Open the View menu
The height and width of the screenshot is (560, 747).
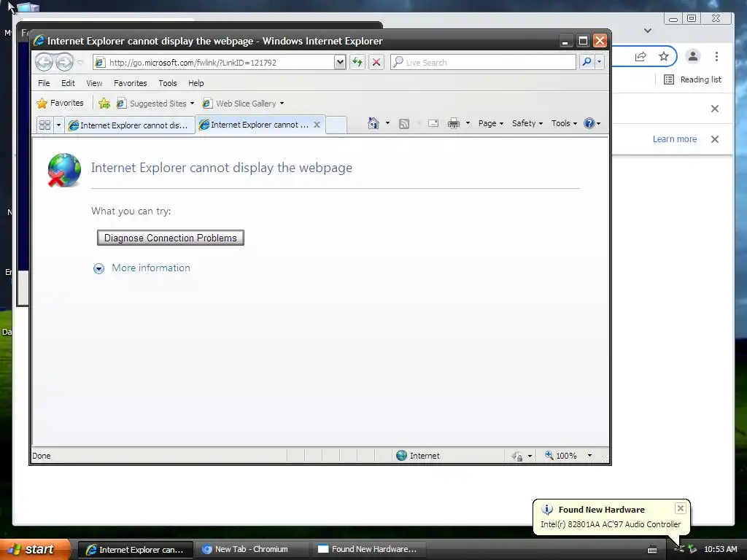94,83
